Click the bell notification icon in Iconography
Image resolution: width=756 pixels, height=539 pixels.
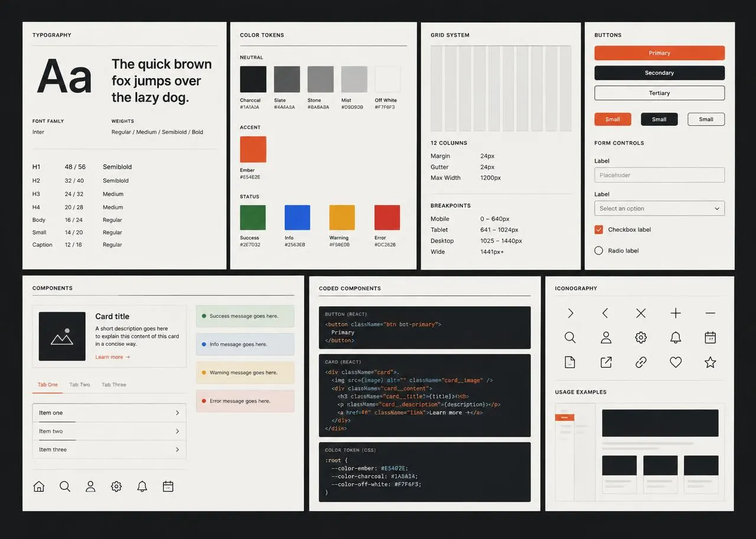tap(676, 337)
